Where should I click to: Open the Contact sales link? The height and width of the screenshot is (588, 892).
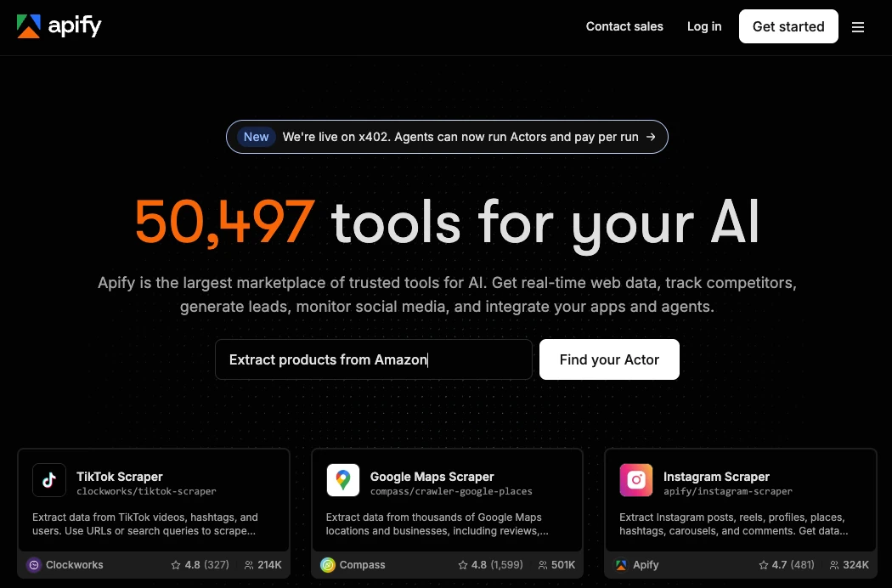[624, 26]
